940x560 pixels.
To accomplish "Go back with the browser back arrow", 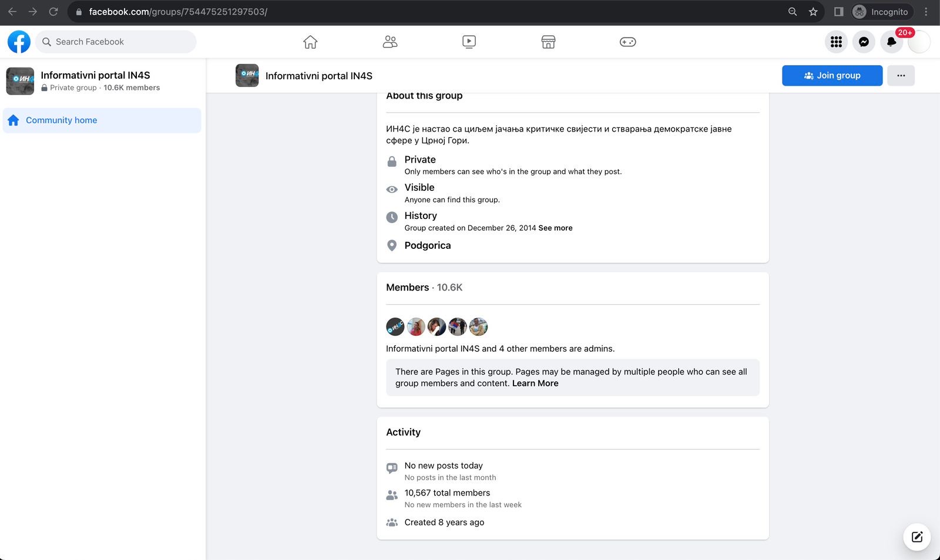I will [x=12, y=12].
